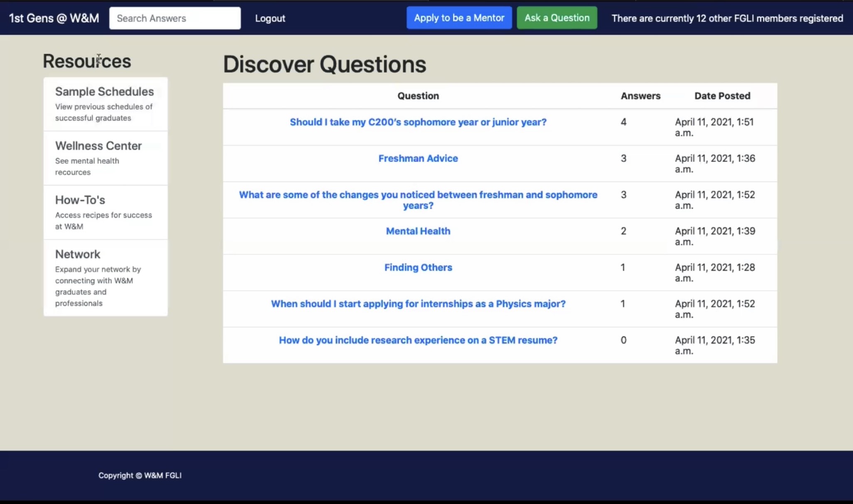The width and height of the screenshot is (853, 504).
Task: Open the Finding Others question
Action: 418,267
